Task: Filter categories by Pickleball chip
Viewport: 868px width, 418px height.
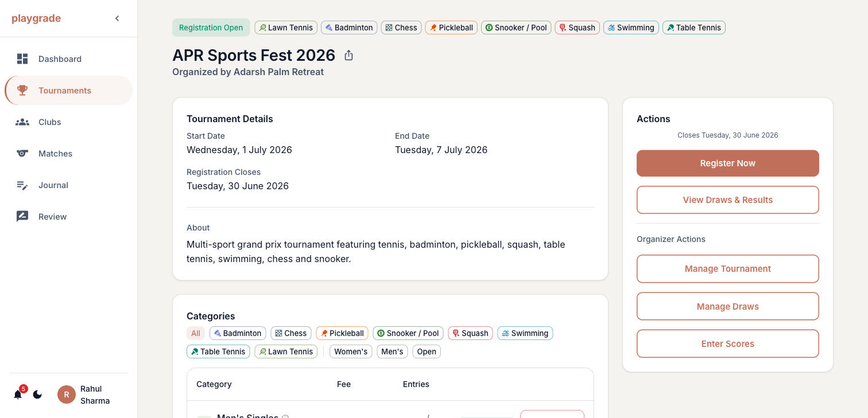Action: coord(342,333)
